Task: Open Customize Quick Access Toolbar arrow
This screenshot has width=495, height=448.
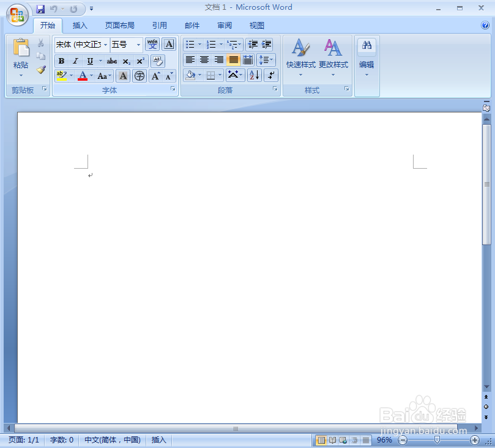Action: coord(92,9)
